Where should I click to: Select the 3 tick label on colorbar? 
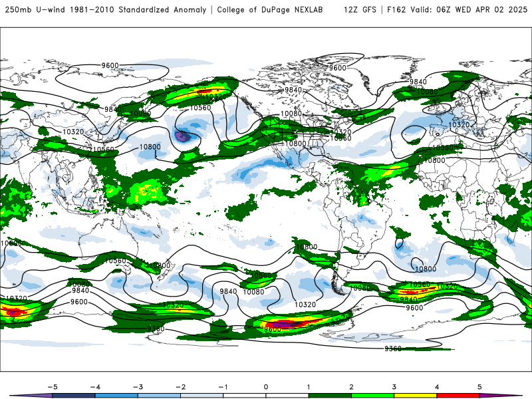[x=394, y=387]
